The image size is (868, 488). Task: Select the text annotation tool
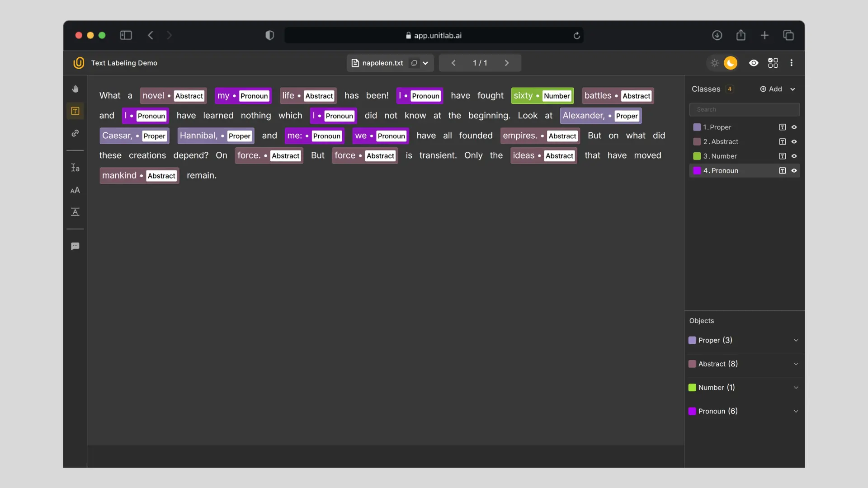(x=75, y=111)
